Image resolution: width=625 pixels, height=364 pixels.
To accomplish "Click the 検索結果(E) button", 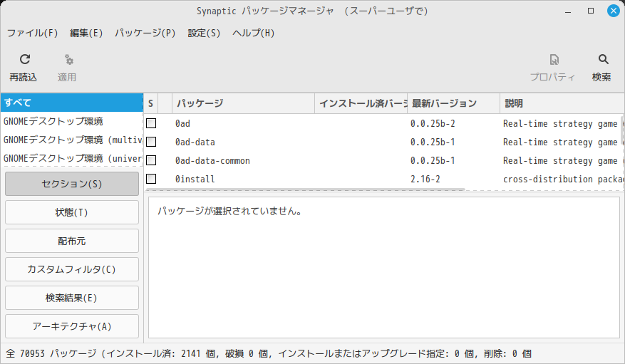I will (x=72, y=298).
